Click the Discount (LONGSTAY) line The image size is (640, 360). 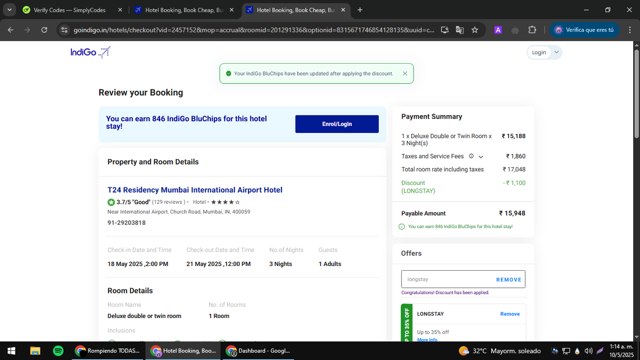[463, 187]
